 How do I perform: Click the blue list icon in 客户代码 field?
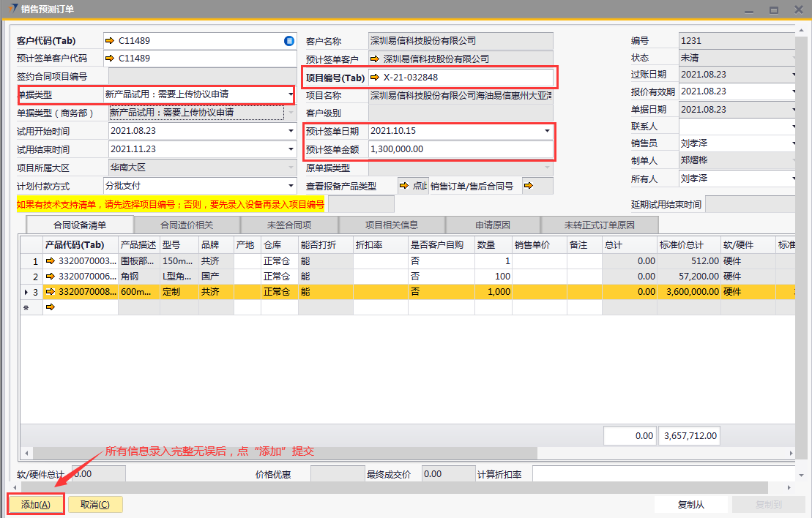point(289,40)
